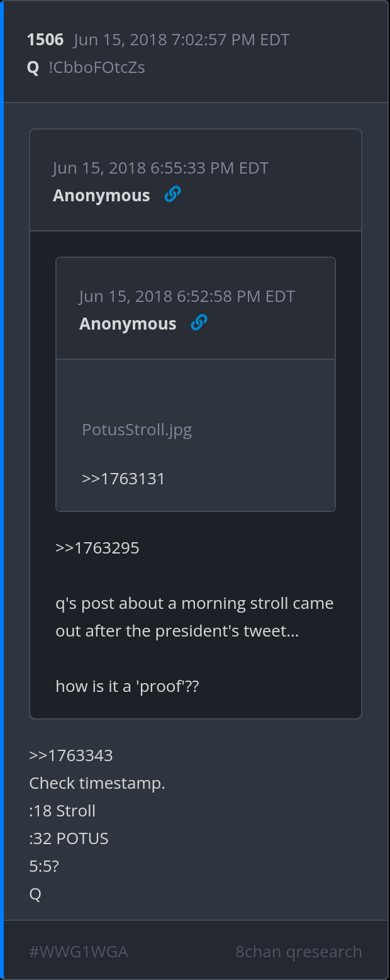
Task: Click the ":18 Stroll" line
Action: (62, 811)
